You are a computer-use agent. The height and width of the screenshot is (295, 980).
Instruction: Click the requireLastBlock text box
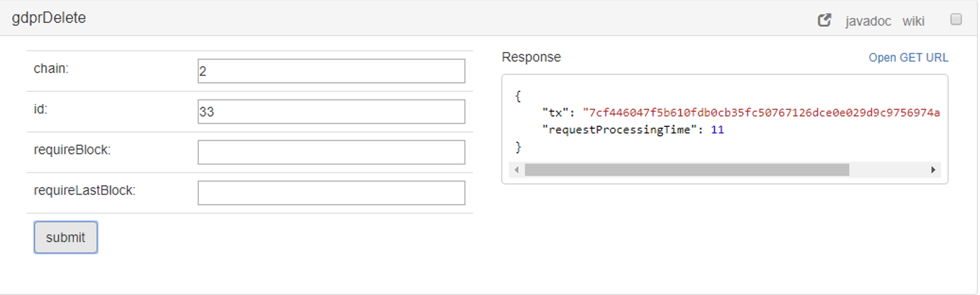[331, 193]
